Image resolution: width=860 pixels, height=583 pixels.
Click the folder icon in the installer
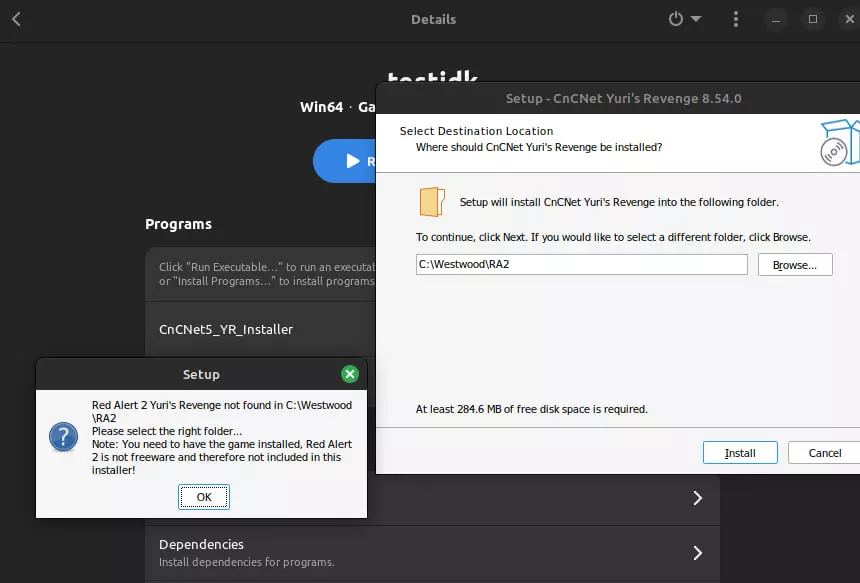pos(432,202)
